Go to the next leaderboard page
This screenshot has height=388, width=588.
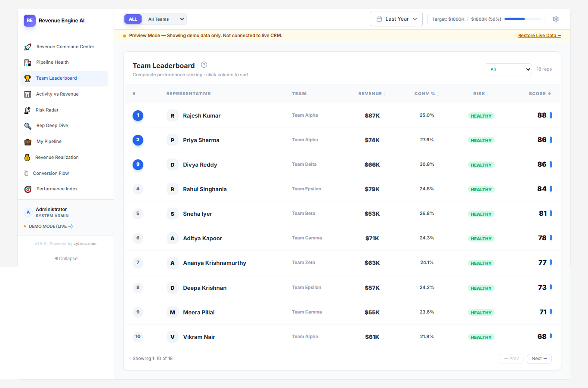tap(539, 358)
